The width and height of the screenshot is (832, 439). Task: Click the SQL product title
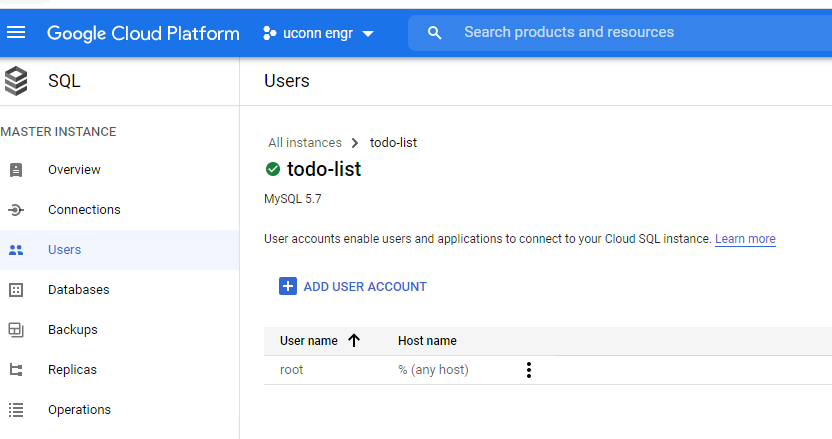click(x=64, y=81)
